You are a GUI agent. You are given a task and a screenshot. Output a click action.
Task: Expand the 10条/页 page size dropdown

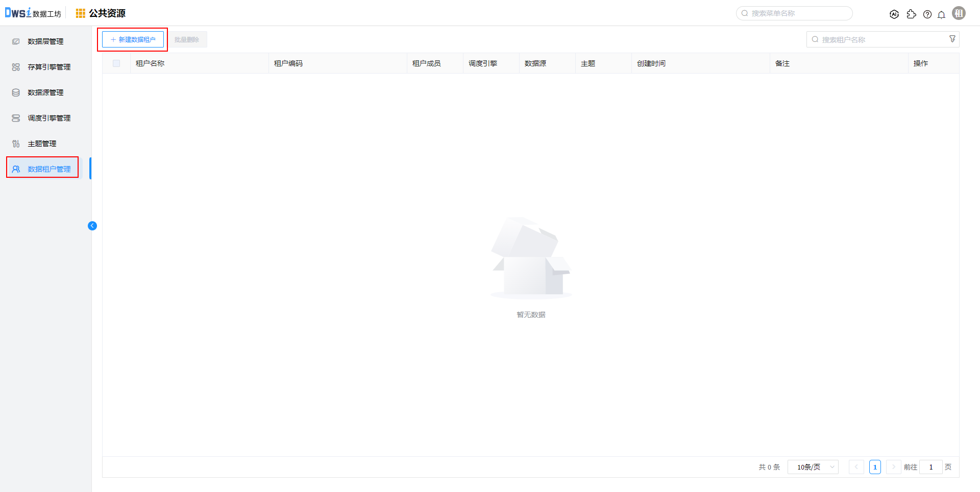click(813, 467)
